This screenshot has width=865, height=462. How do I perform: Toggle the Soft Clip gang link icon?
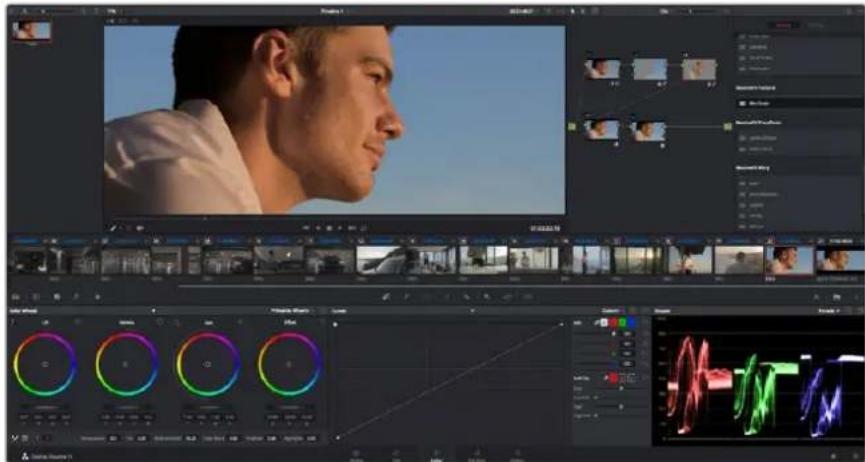[605, 378]
